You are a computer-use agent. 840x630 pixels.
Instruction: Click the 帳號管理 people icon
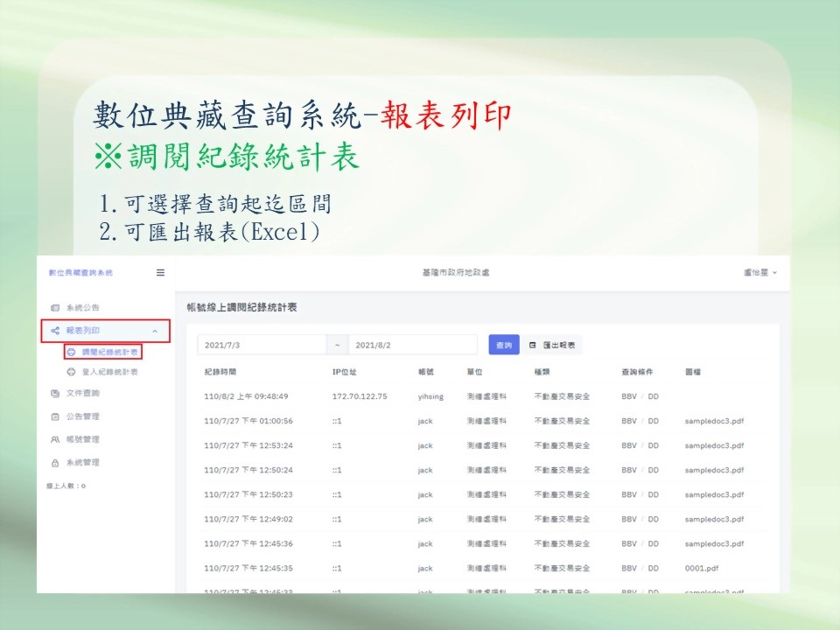55,439
